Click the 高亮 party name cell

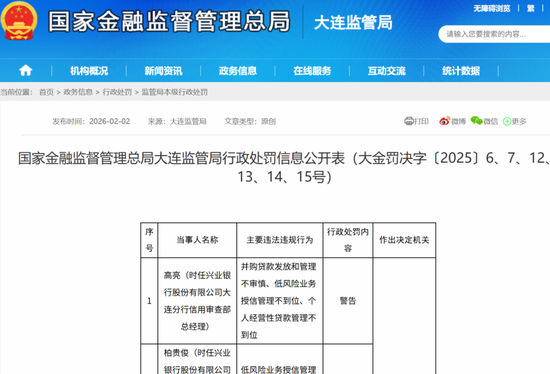point(197,301)
